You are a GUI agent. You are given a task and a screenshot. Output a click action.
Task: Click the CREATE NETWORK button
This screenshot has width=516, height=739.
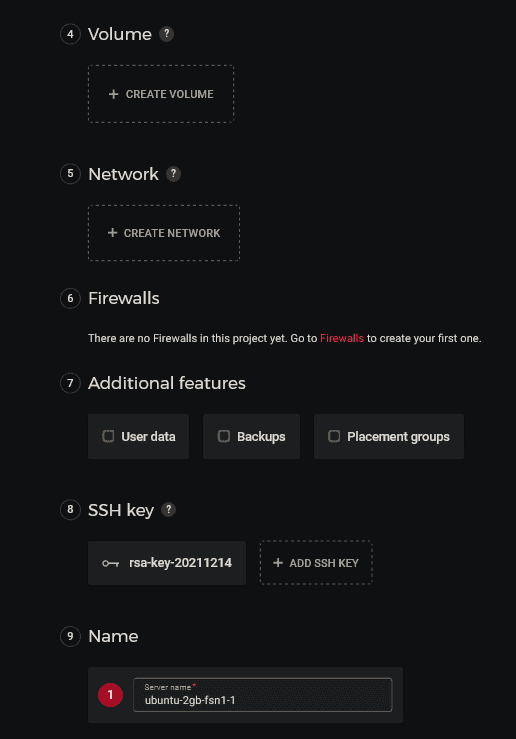tap(164, 233)
